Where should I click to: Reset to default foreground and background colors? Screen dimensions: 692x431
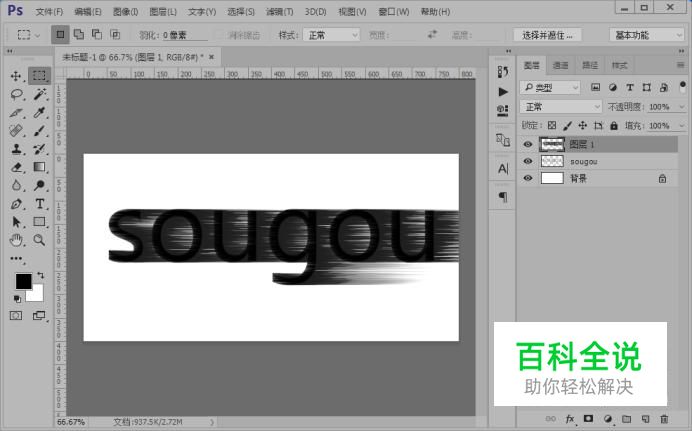coord(17,299)
